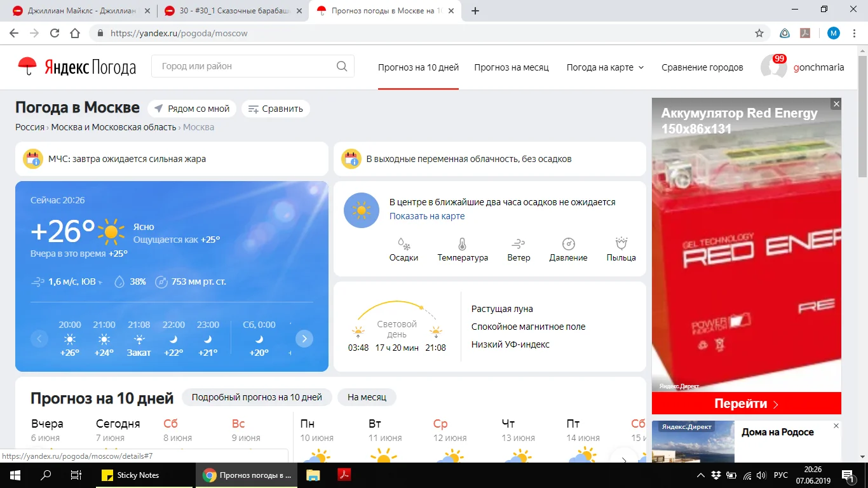
Task: Switch to the Прогноз погоды в Москве browser tab
Action: point(384,11)
